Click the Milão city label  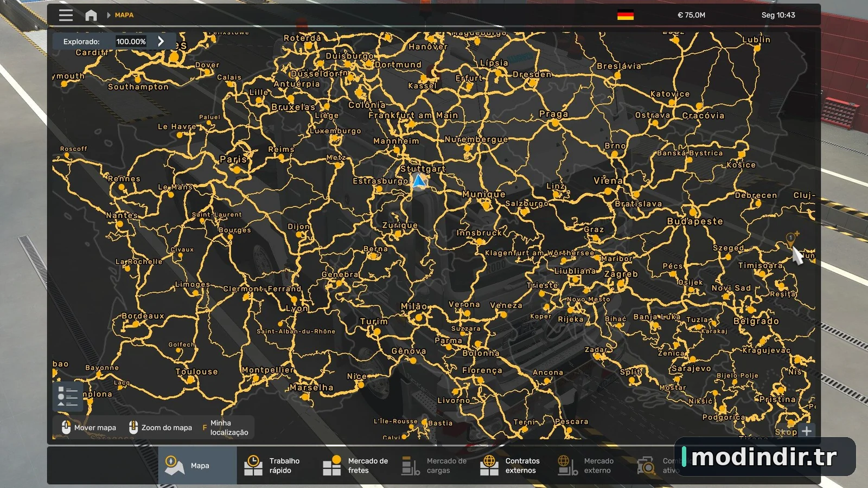(413, 306)
